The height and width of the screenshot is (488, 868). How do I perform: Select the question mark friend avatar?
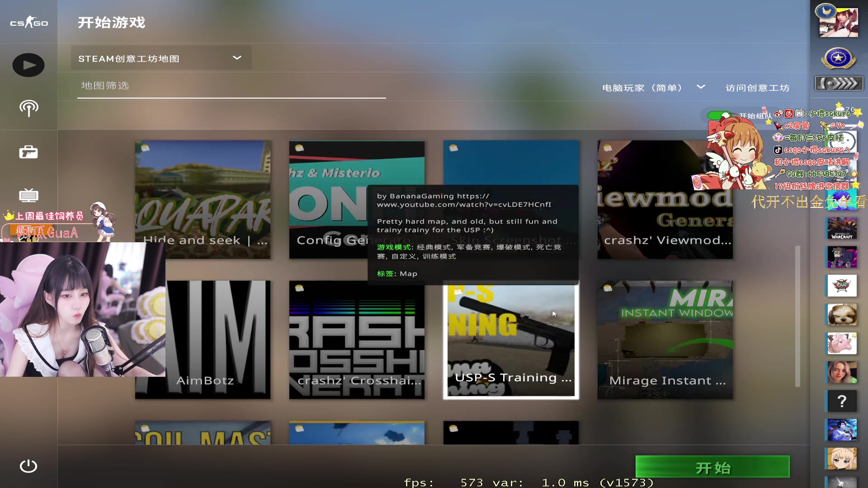coord(841,401)
